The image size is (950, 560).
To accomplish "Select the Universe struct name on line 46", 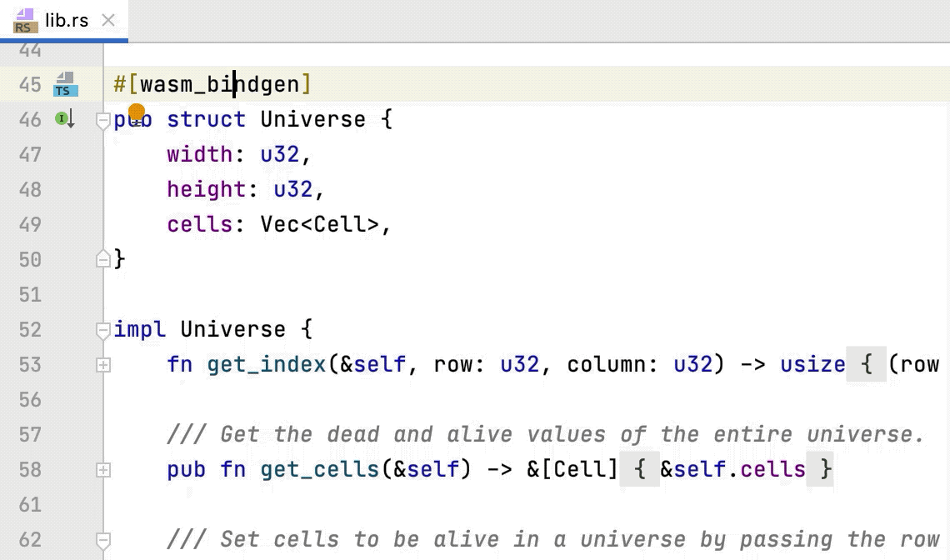I will [312, 119].
